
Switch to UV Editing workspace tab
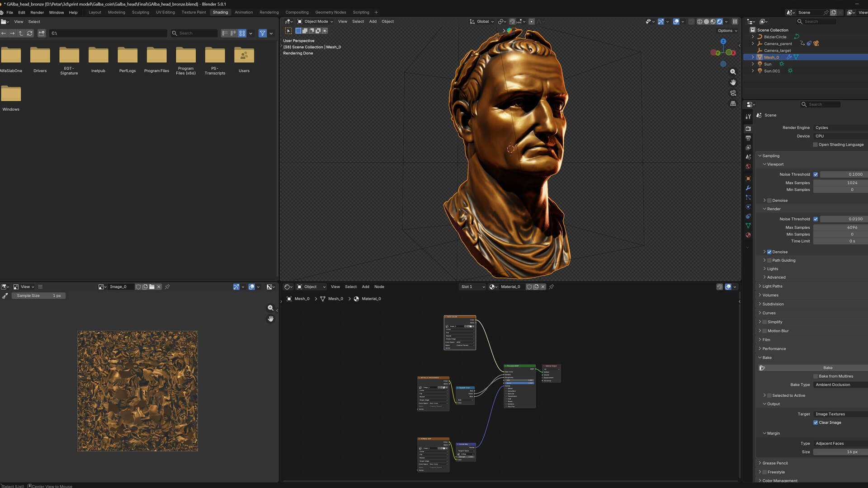pyautogui.click(x=165, y=12)
